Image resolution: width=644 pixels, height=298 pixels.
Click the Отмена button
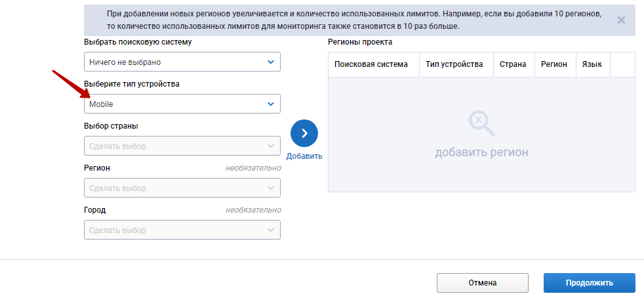point(482,283)
